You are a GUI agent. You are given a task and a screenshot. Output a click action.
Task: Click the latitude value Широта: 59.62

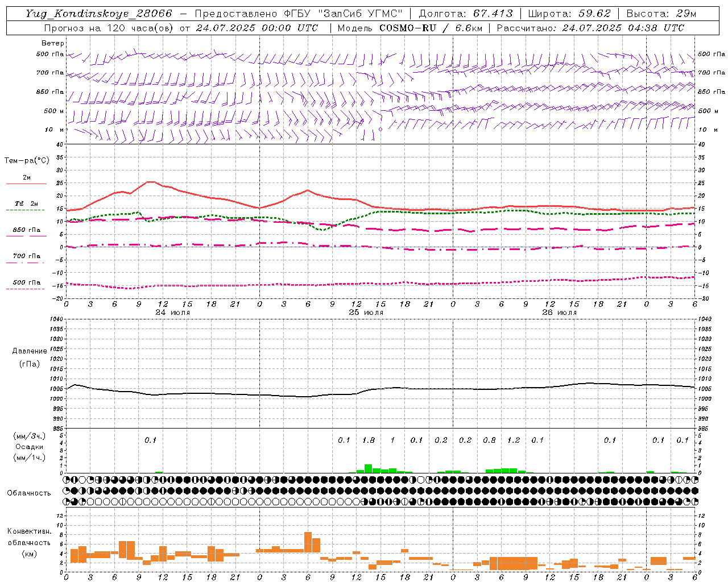[x=569, y=14]
